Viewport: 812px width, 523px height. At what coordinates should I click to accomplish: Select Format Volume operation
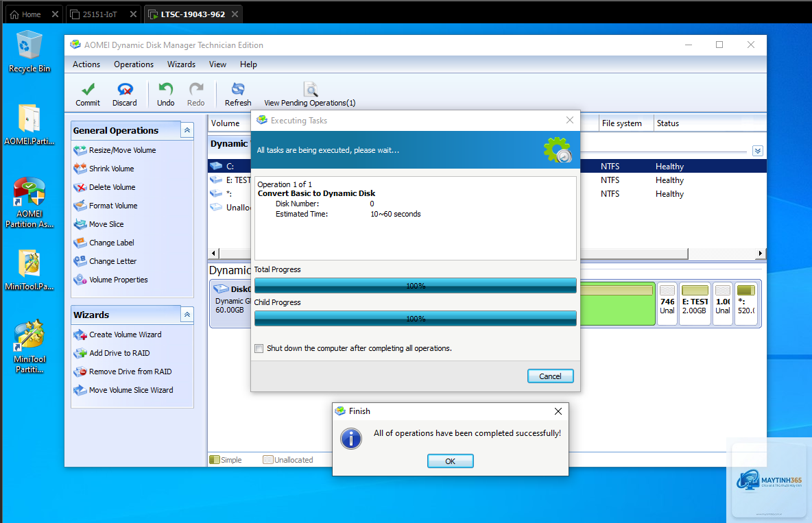point(113,206)
